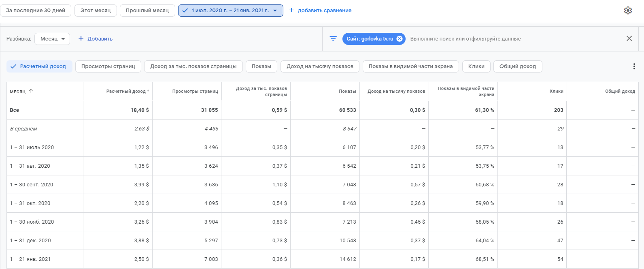Toggle the Расчетный доход metric chip
This screenshot has width=644, height=269.
[39, 66]
